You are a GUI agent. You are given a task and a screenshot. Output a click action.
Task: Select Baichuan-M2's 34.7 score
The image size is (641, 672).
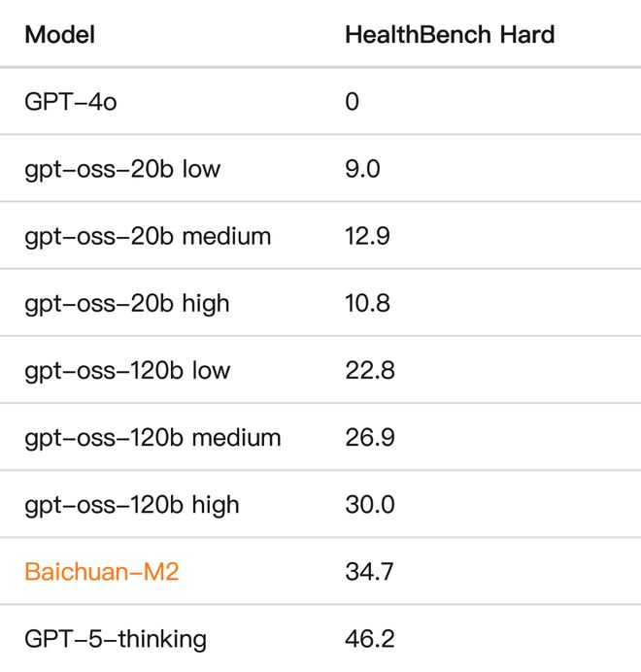click(x=369, y=572)
